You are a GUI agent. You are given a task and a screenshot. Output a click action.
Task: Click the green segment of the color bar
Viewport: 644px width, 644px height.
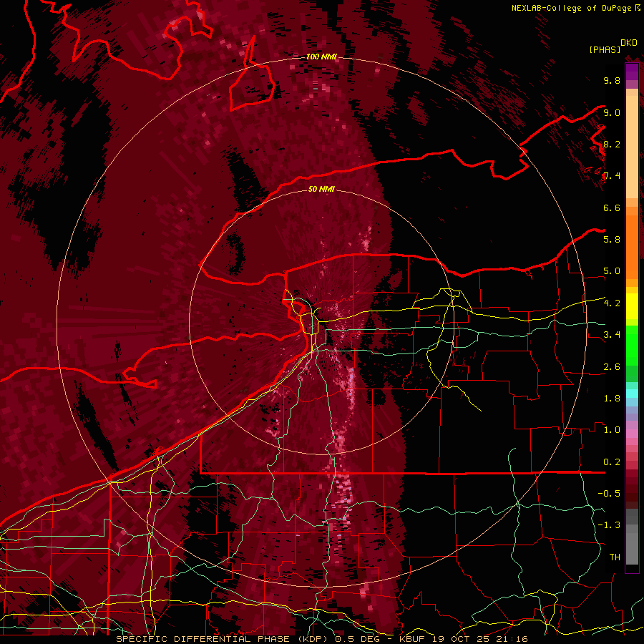click(632, 345)
